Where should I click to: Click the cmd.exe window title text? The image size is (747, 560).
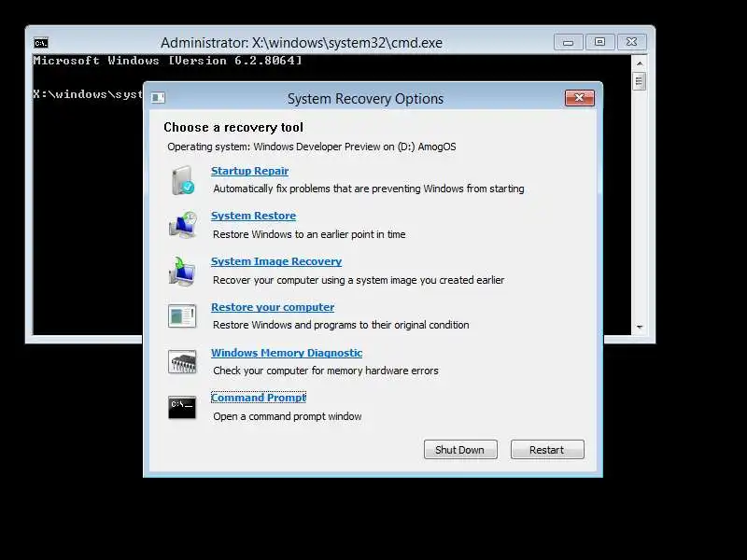click(302, 43)
